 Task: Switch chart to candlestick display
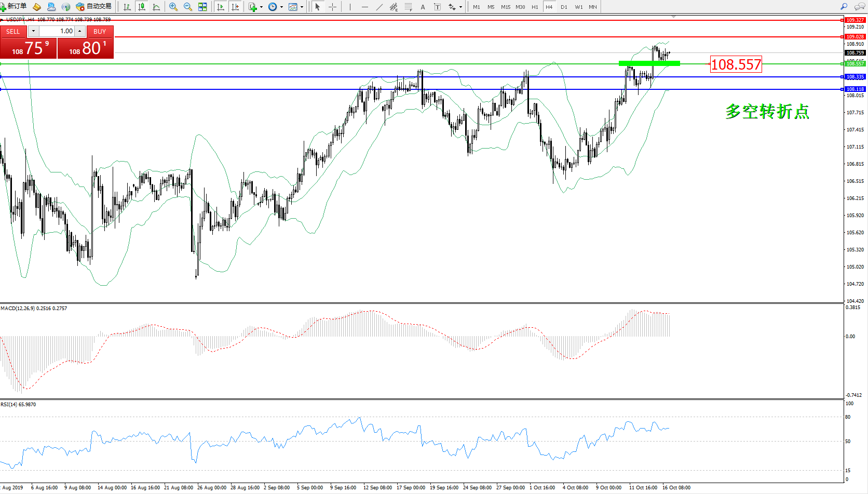coord(141,7)
